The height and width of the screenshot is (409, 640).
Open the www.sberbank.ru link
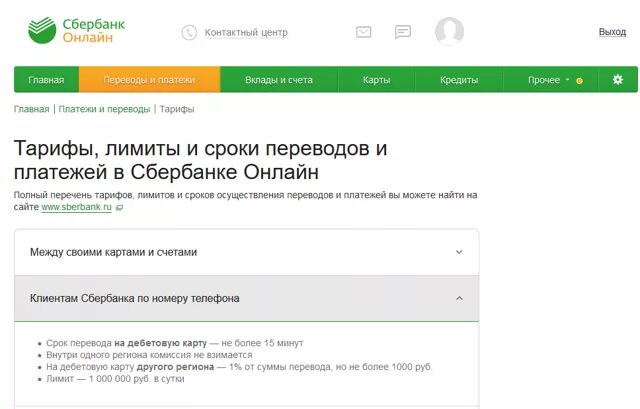pos(76,207)
